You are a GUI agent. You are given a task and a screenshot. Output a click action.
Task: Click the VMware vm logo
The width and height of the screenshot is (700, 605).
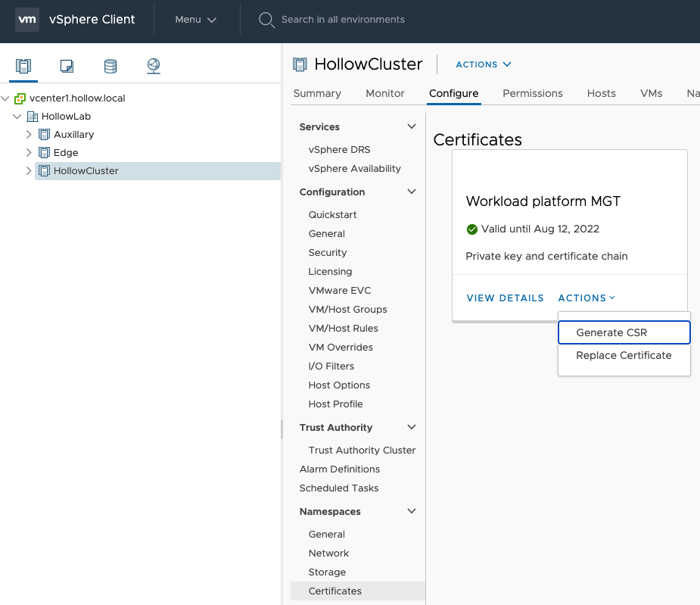coord(27,19)
